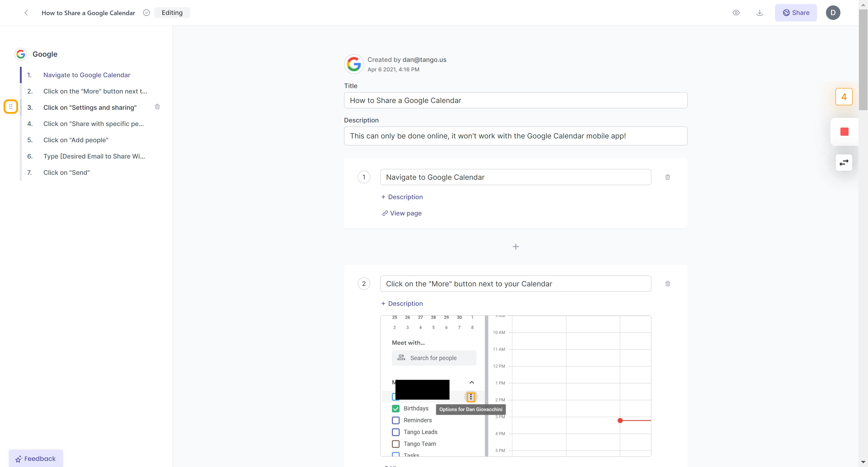The width and height of the screenshot is (868, 467).
Task: Delete step 1 with trash icon
Action: [x=668, y=177]
